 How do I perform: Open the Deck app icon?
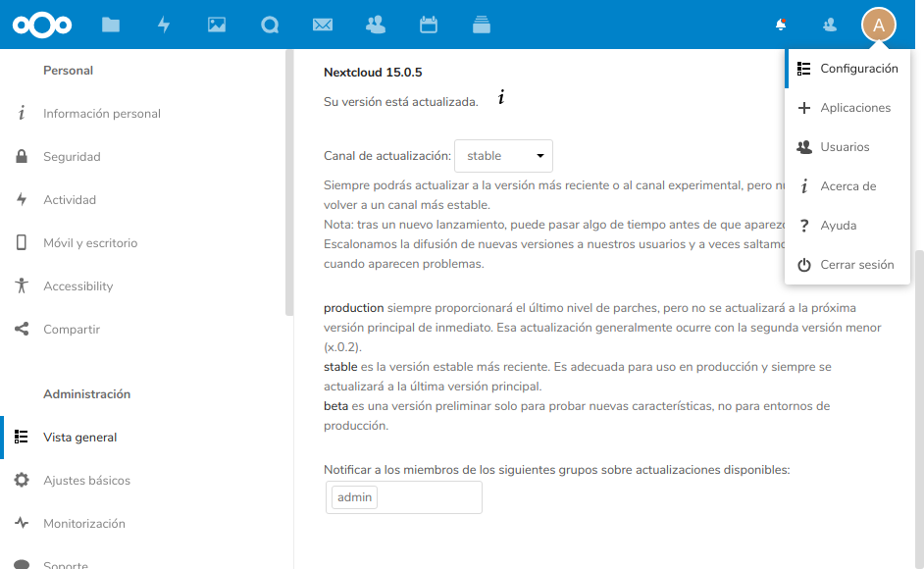pos(481,25)
